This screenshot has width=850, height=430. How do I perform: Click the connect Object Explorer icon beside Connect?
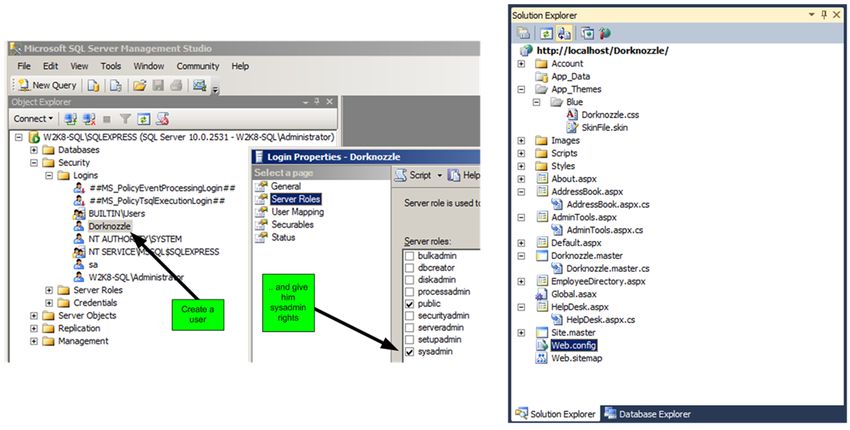(70, 119)
